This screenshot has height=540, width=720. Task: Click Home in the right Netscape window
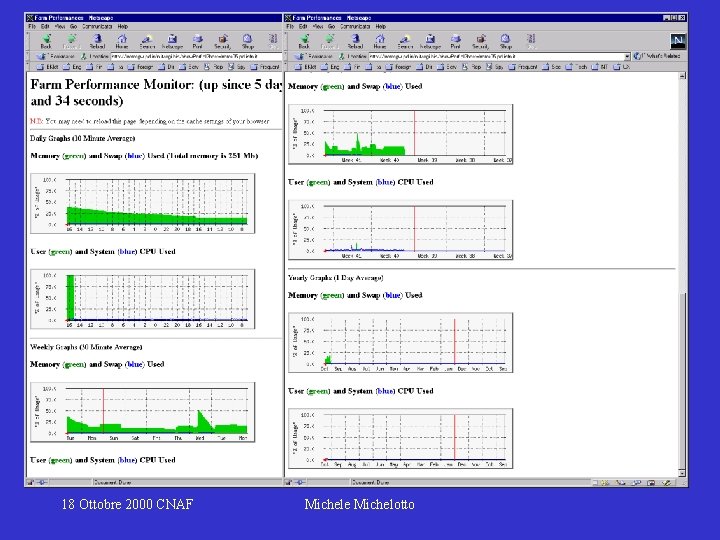380,41
